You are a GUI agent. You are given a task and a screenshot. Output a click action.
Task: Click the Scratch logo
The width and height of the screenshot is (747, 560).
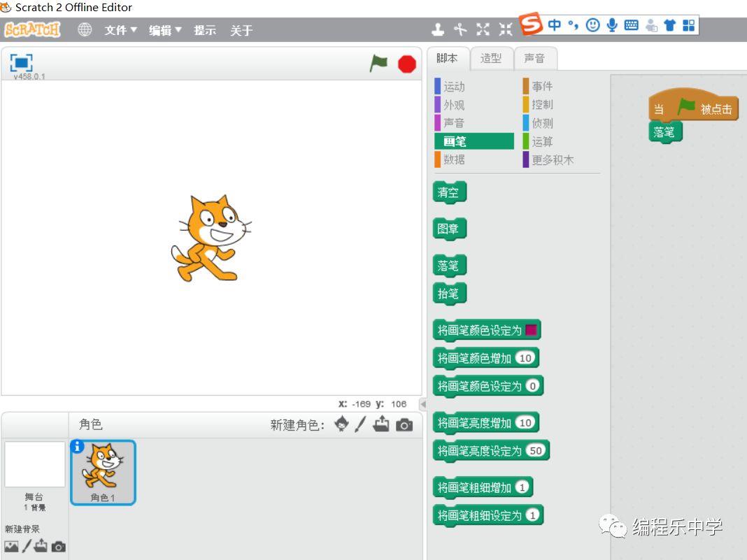[x=32, y=29]
